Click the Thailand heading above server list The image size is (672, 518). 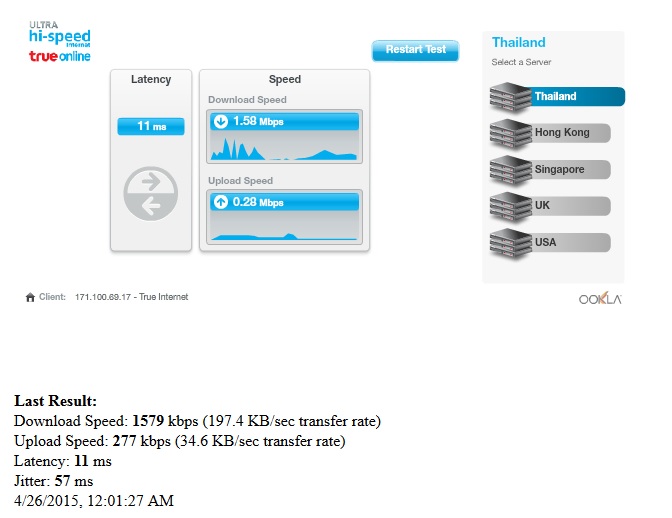click(x=519, y=42)
